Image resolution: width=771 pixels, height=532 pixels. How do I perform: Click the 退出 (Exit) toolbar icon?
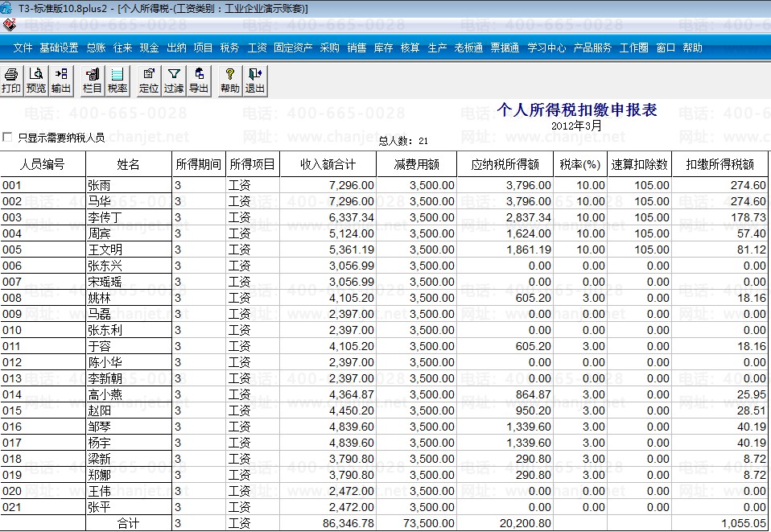(x=255, y=80)
